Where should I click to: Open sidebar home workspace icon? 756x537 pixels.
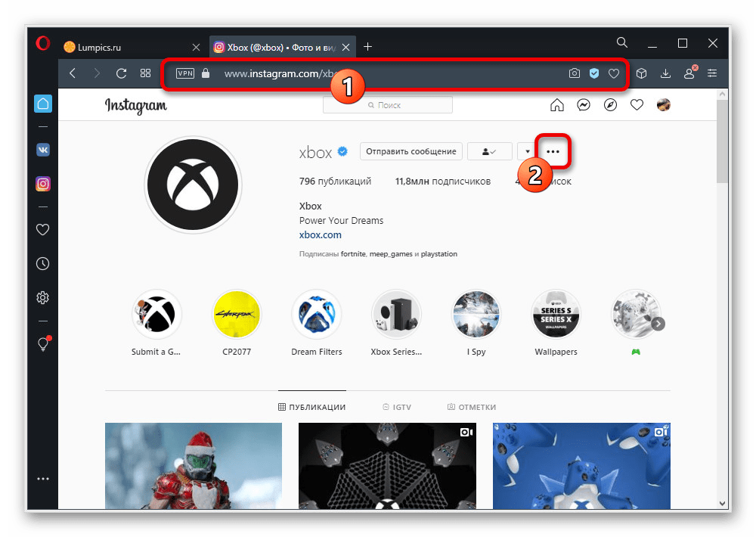pyautogui.click(x=43, y=104)
